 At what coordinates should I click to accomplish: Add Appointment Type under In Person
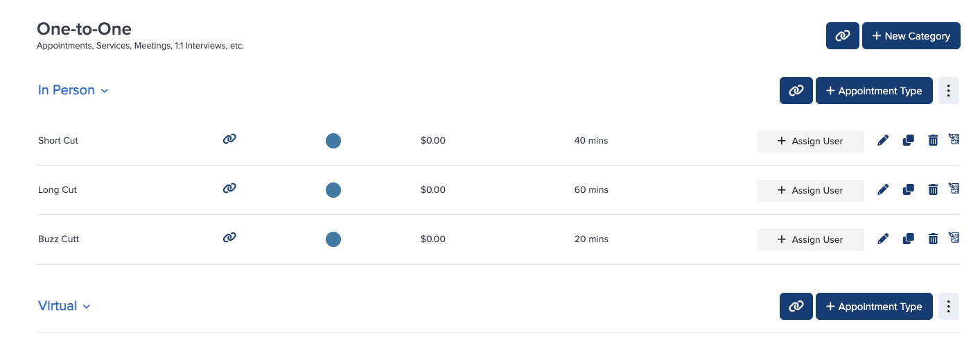click(874, 90)
